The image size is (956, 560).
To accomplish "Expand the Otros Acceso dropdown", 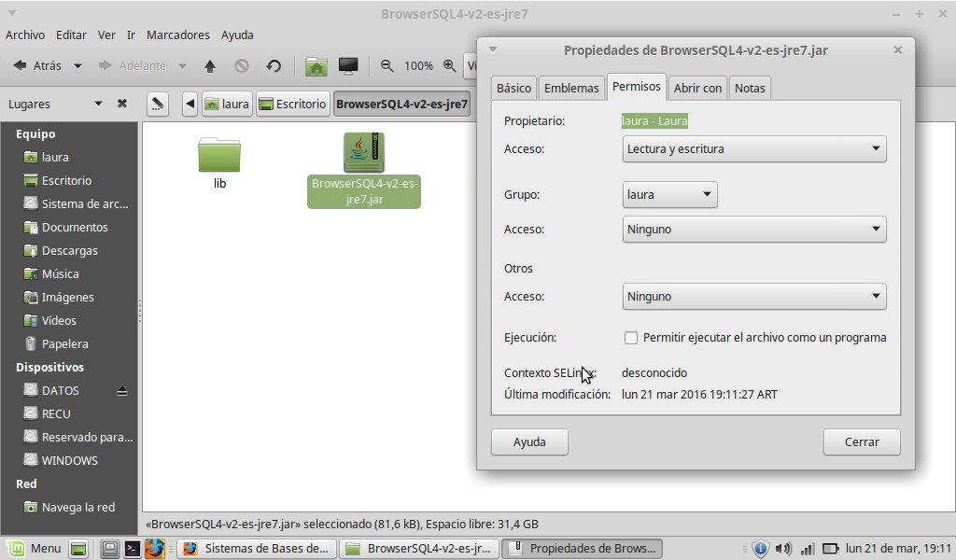I will pos(753,297).
